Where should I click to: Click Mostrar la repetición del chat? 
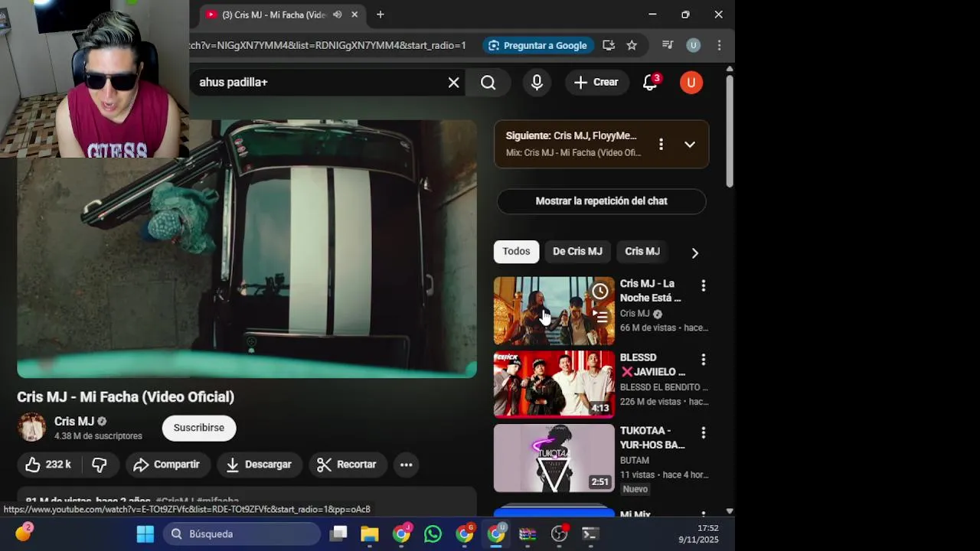[601, 201]
